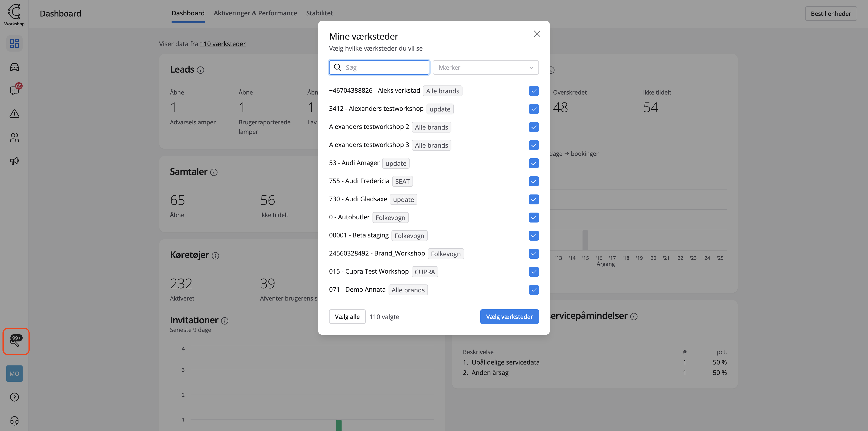868x431 pixels.
Task: Toggle the 0 - Autobutler checkbox
Action: [533, 218]
